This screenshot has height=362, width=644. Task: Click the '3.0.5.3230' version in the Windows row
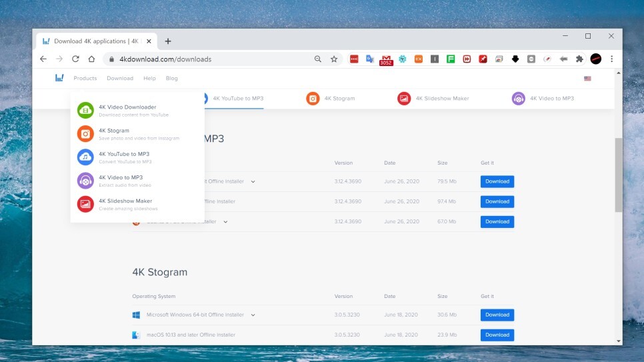pyautogui.click(x=347, y=315)
